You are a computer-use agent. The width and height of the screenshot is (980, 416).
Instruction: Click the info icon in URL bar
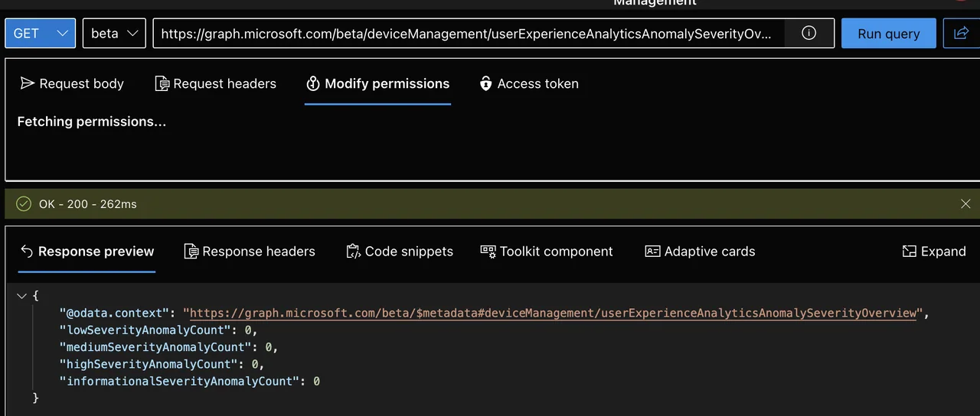click(808, 33)
